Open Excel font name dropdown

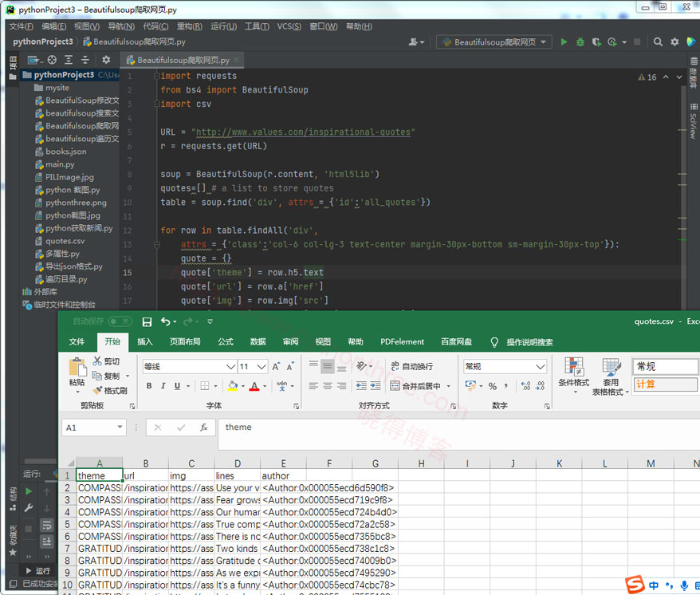point(230,367)
